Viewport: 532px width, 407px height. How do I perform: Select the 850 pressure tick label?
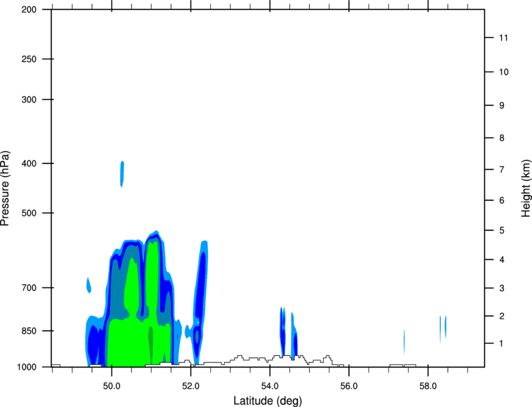29,331
